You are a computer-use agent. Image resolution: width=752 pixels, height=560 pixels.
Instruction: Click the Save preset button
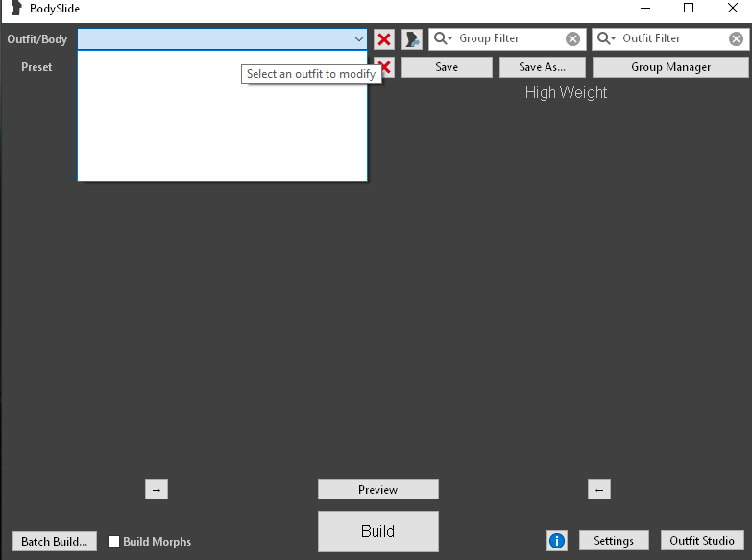coord(447,67)
